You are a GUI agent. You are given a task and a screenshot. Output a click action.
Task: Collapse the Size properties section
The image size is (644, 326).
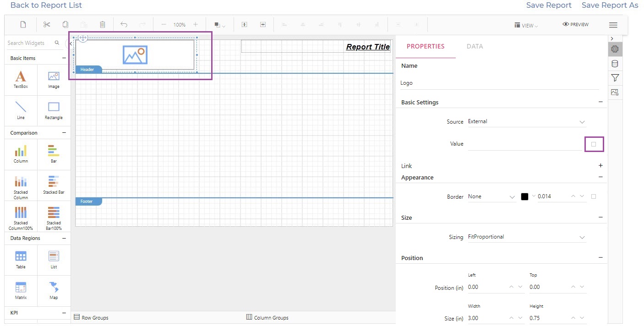tap(600, 217)
